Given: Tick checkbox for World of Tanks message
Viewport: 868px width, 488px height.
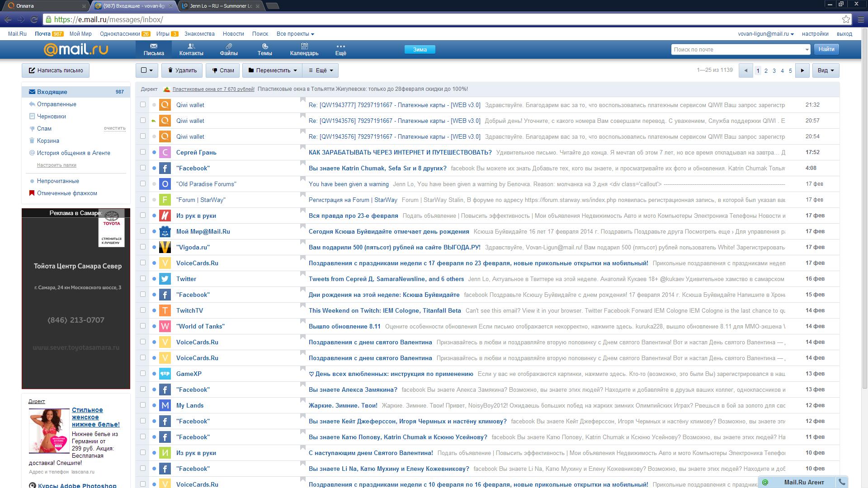Looking at the screenshot, I should click(x=143, y=326).
